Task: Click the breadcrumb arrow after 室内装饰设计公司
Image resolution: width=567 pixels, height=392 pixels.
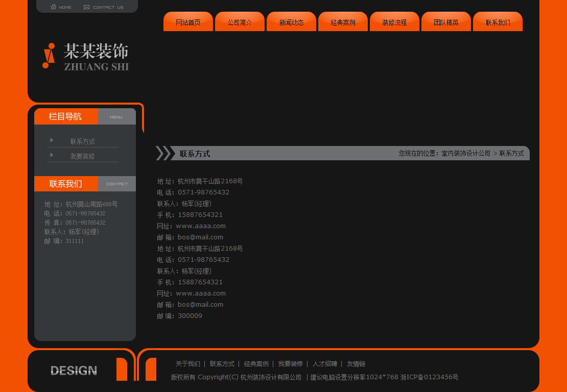Action: pyautogui.click(x=494, y=153)
